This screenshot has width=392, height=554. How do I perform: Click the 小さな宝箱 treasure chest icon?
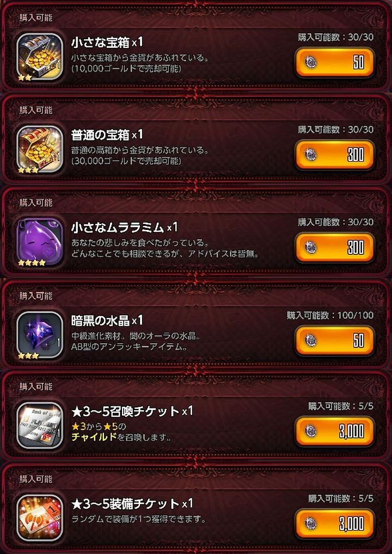[x=40, y=57]
